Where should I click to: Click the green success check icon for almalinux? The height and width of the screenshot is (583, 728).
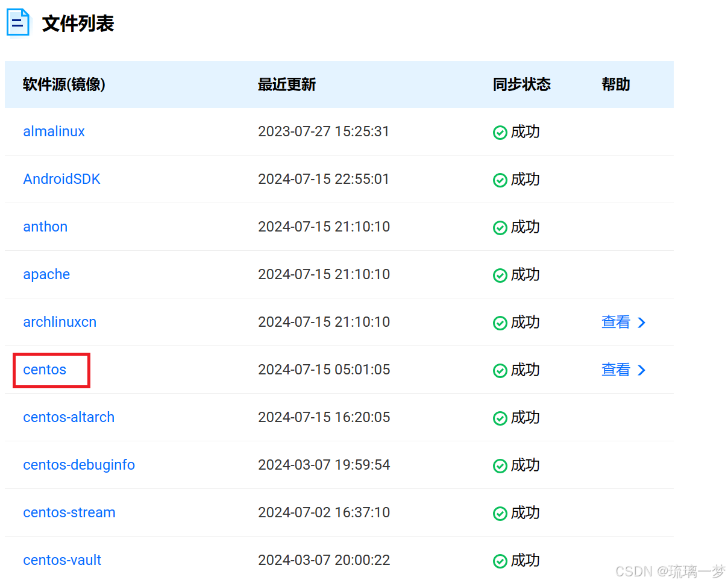point(500,133)
